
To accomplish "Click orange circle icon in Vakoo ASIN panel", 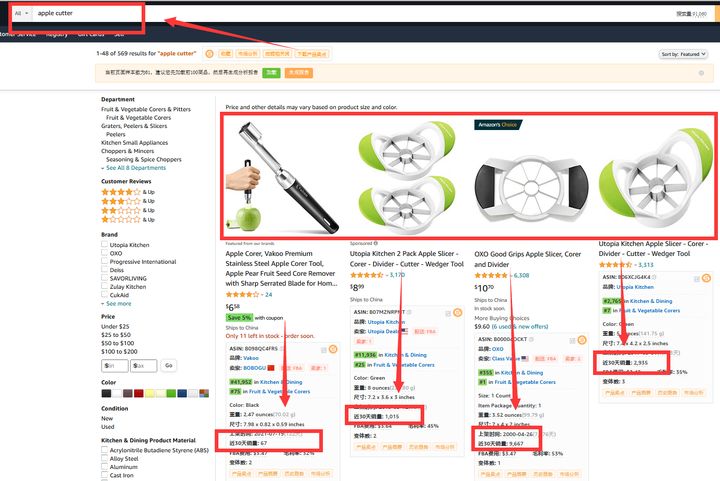I will tap(333, 349).
